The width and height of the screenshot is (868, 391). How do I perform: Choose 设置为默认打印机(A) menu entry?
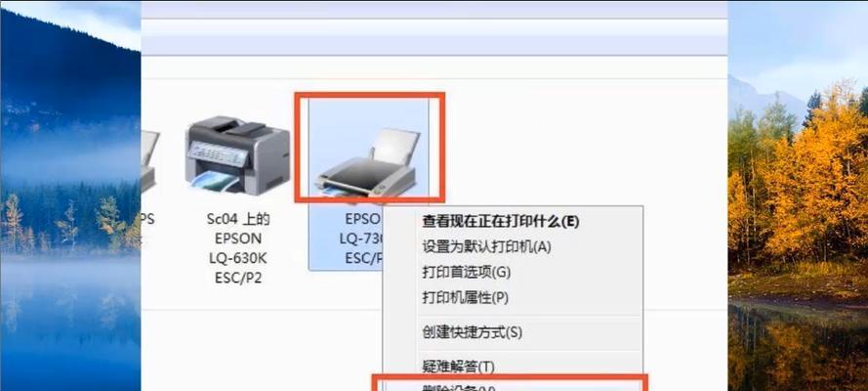(x=486, y=247)
